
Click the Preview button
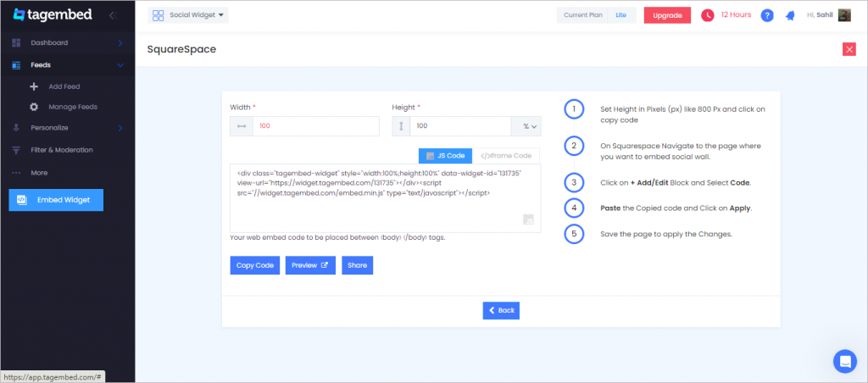coord(310,265)
